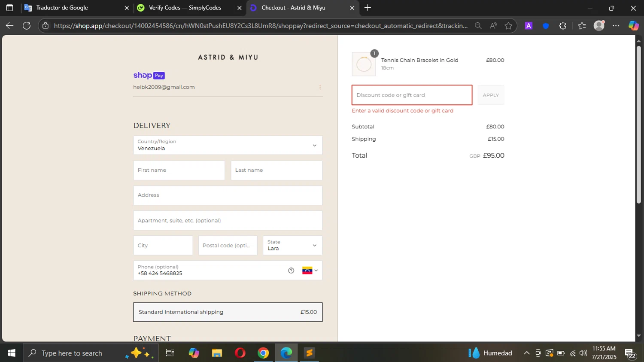This screenshot has height=362, width=644.
Task: Open Copilot sidebar in Edge
Action: (634, 26)
